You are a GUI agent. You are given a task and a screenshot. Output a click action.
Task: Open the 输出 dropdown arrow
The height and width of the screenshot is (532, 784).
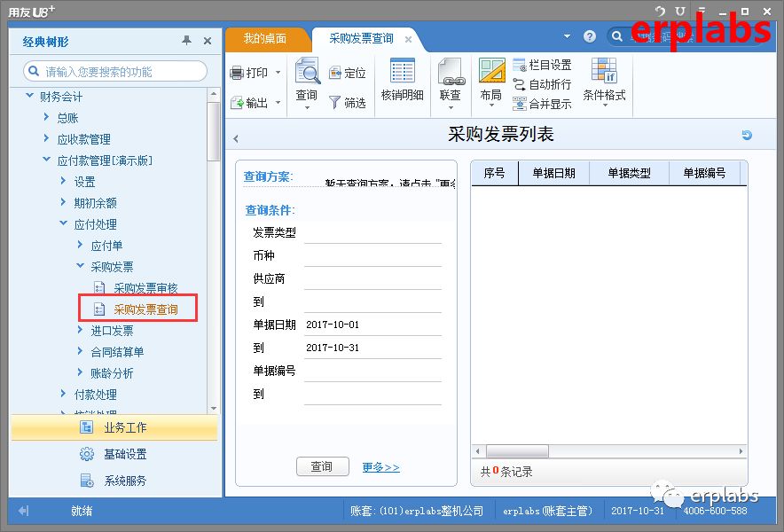pos(278,103)
